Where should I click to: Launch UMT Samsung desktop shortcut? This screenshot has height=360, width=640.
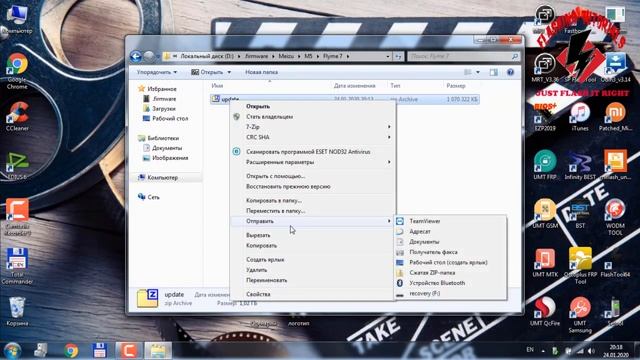[580, 315]
